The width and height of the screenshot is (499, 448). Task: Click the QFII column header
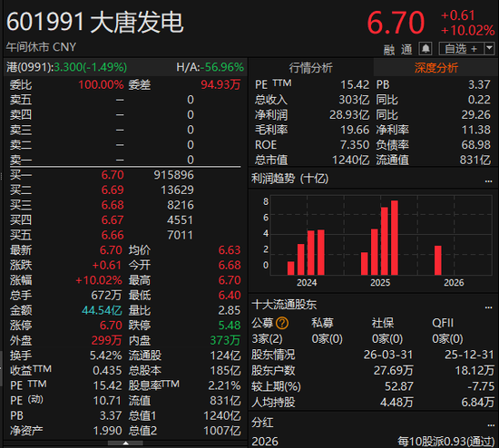tap(443, 323)
